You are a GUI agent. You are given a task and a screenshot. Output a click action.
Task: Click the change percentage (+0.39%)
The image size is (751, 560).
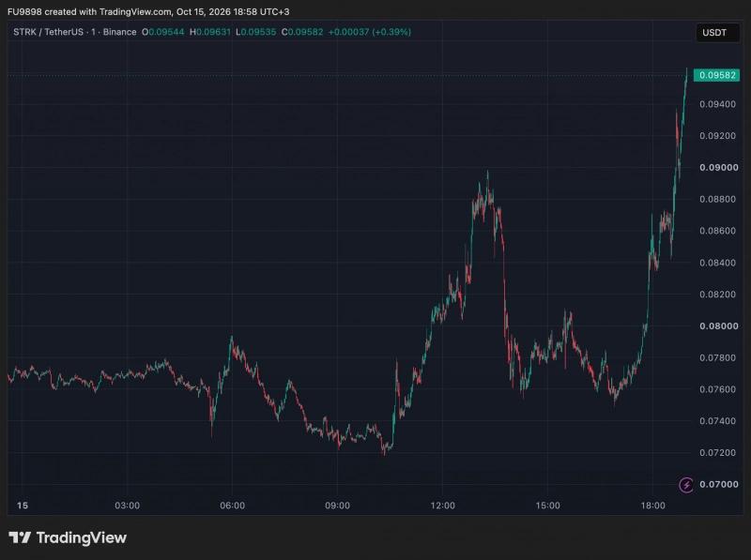(x=391, y=32)
